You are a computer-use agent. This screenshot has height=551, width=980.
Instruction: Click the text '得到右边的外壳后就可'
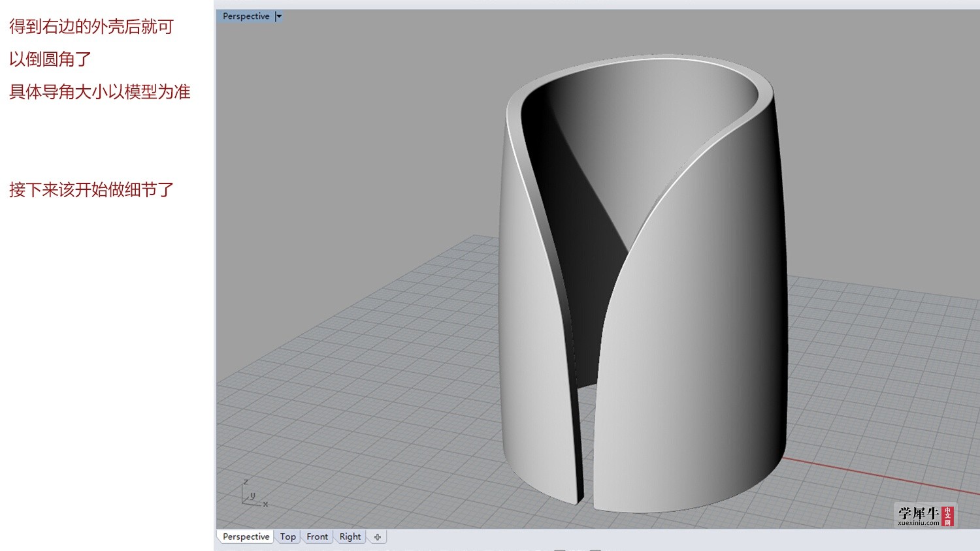[x=91, y=27]
